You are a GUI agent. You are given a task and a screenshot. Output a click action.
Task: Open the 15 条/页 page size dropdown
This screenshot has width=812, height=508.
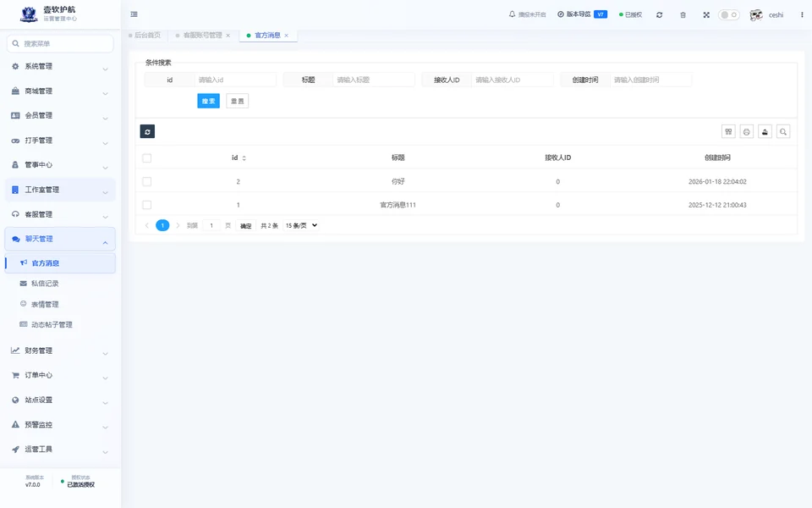coord(301,225)
